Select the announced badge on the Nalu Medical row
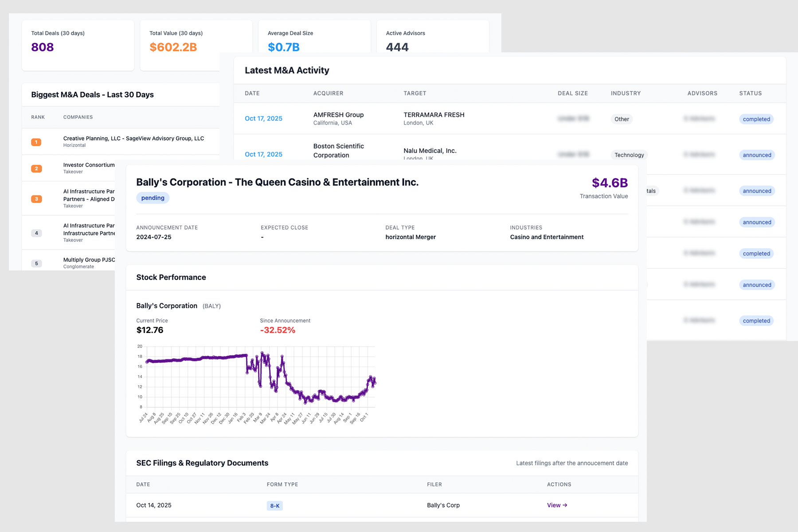Screen dimensions: 798x532 click(x=756, y=155)
